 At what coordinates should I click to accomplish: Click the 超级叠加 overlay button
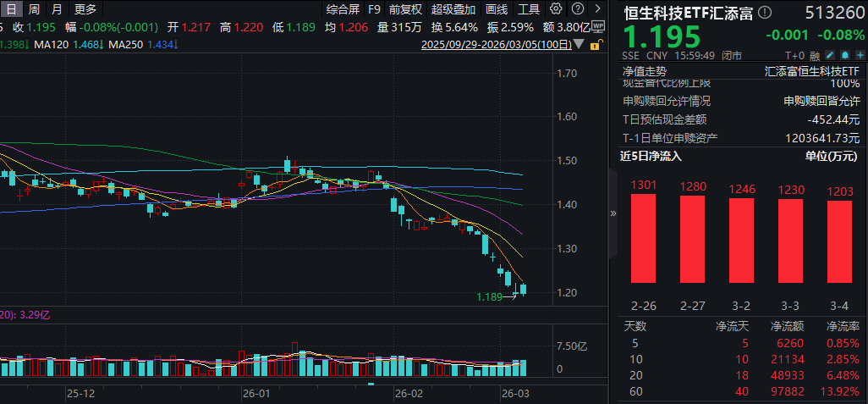click(453, 9)
